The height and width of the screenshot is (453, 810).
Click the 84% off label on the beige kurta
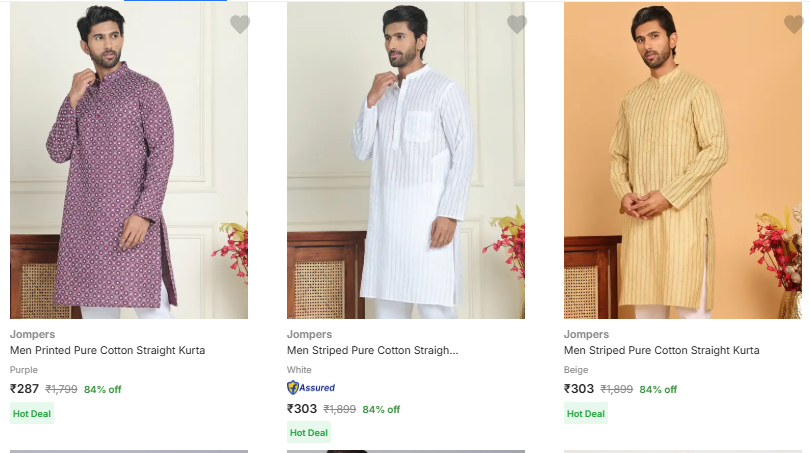point(658,389)
